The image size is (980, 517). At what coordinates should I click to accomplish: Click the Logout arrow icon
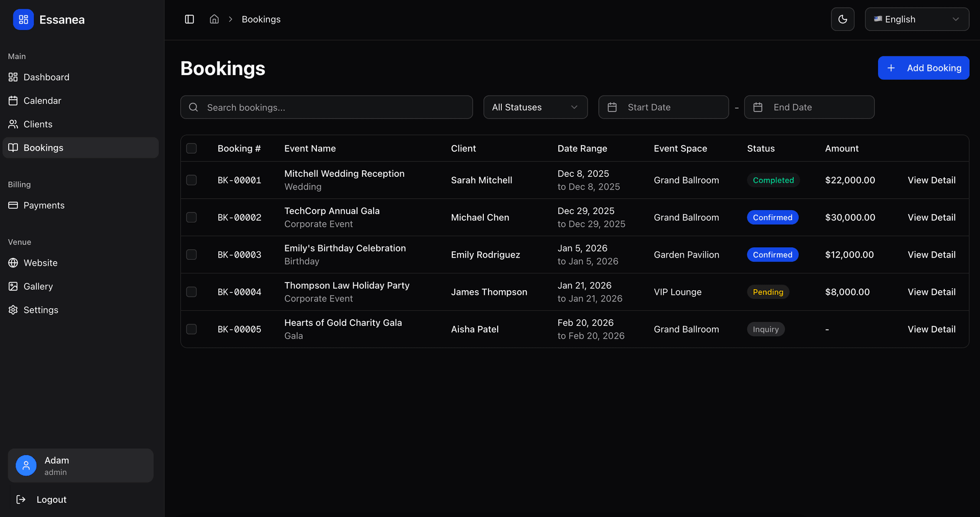(x=21, y=500)
